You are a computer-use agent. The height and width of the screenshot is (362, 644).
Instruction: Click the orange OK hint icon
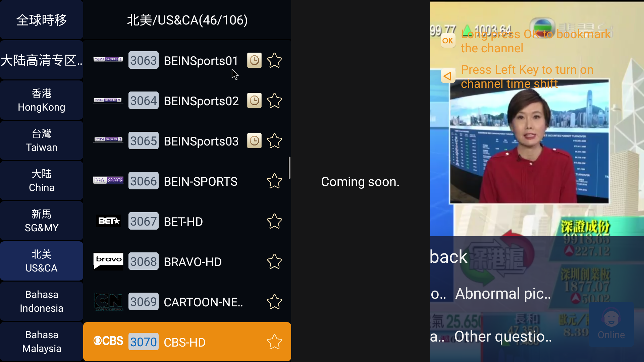[x=448, y=41]
